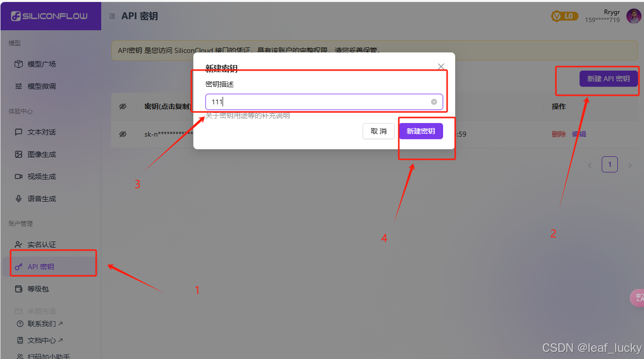This screenshot has width=644, height=359.
Task: Click the 文本对话 chat bubble icon
Action: [19, 132]
